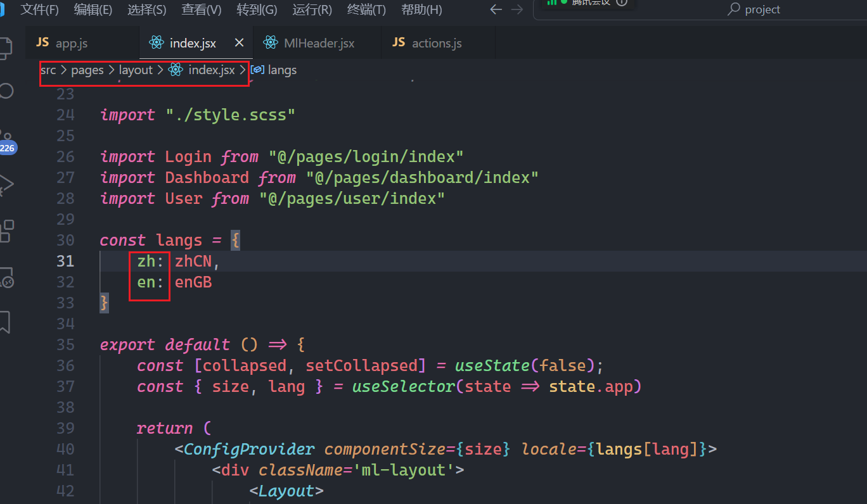The height and width of the screenshot is (504, 867).
Task: Open the Extensions view
Action: click(x=5, y=230)
